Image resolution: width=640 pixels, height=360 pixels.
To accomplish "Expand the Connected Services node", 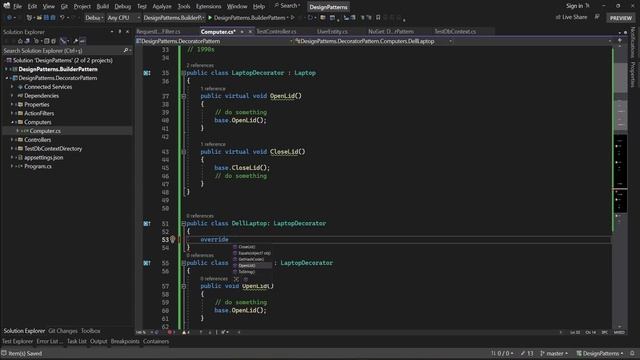I will tap(12, 87).
